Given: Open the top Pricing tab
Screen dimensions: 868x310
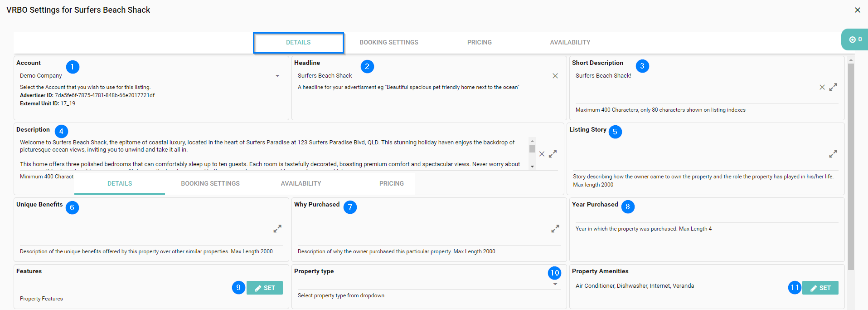Looking at the screenshot, I should [479, 42].
